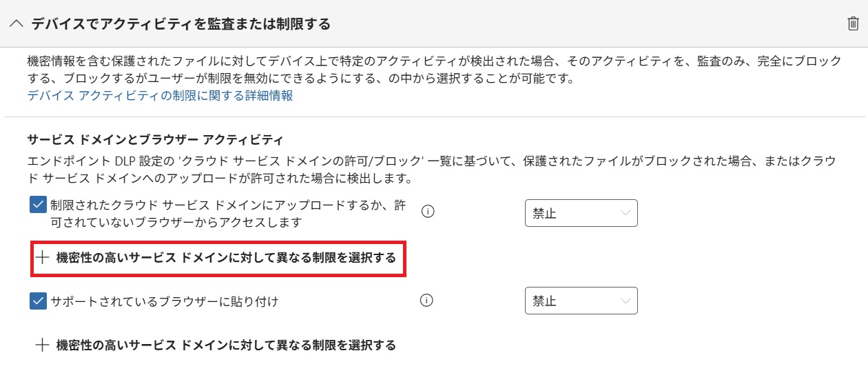This screenshot has height=373, width=868.
Task: Expand the last 機密性の高いサービス ドメイン restriction text
Action: pyautogui.click(x=226, y=345)
